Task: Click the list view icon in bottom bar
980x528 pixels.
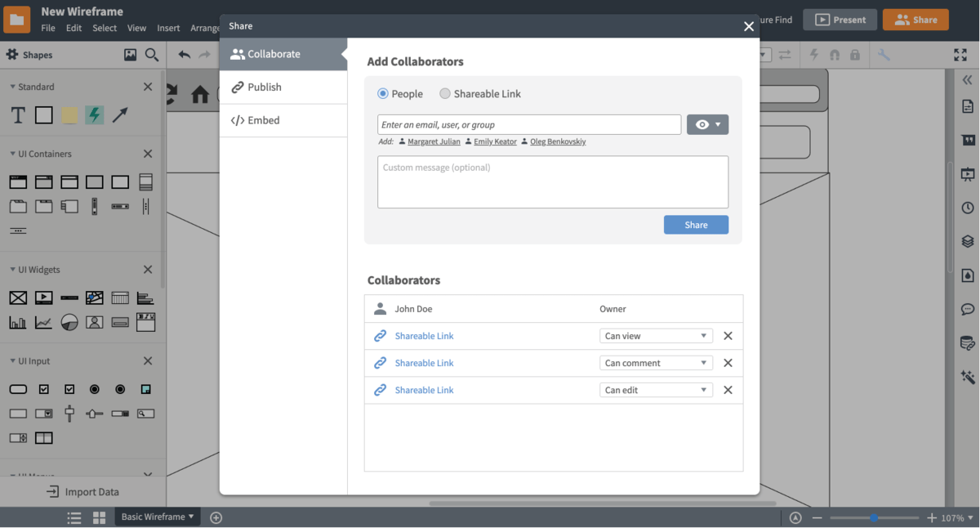Action: coord(73,517)
